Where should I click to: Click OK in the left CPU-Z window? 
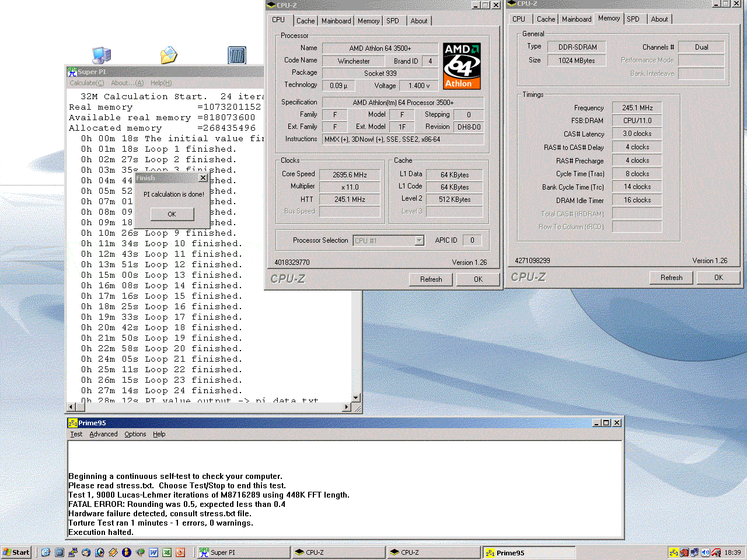478,279
